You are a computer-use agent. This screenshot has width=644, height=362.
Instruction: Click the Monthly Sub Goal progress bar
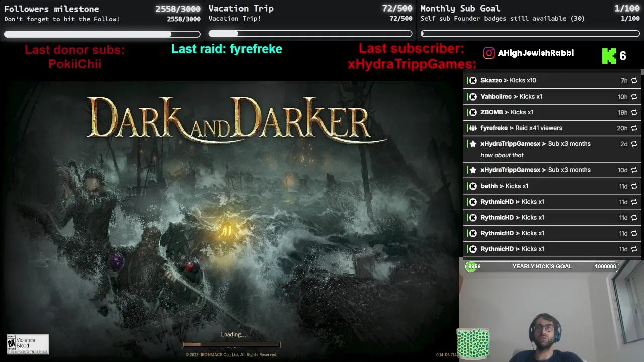click(530, 34)
